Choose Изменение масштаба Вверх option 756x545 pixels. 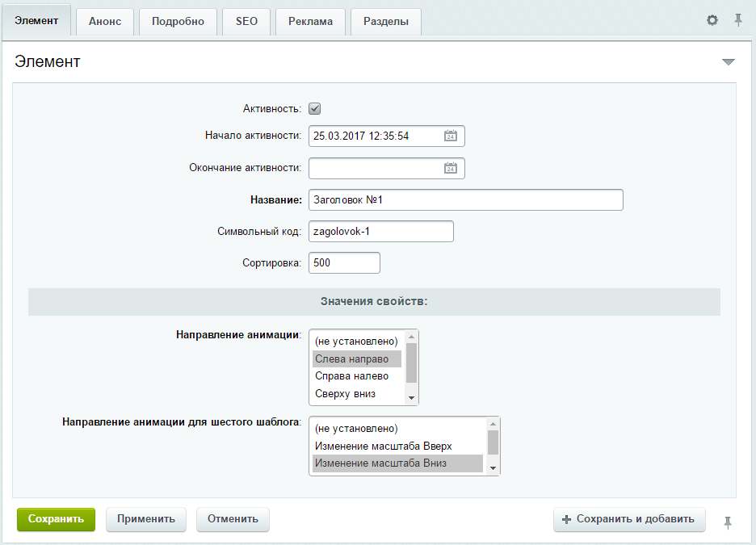pyautogui.click(x=397, y=446)
